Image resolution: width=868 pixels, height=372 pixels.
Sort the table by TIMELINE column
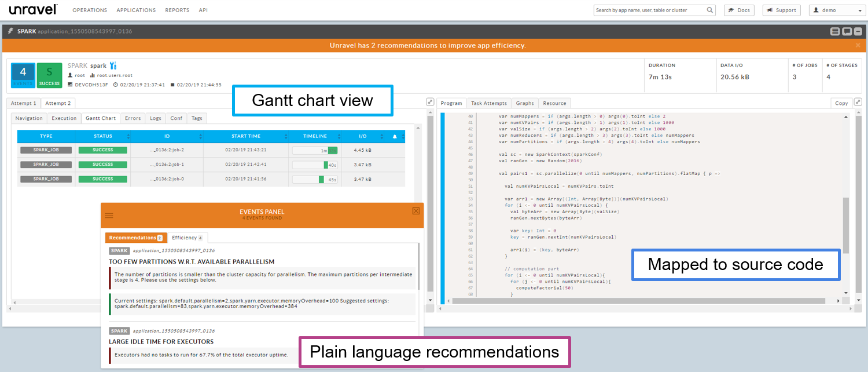point(315,136)
